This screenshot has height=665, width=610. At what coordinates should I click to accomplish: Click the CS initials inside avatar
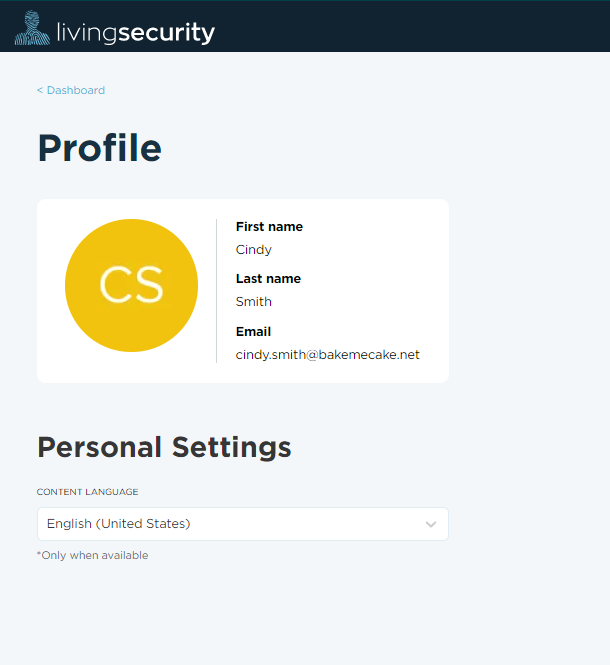132,285
